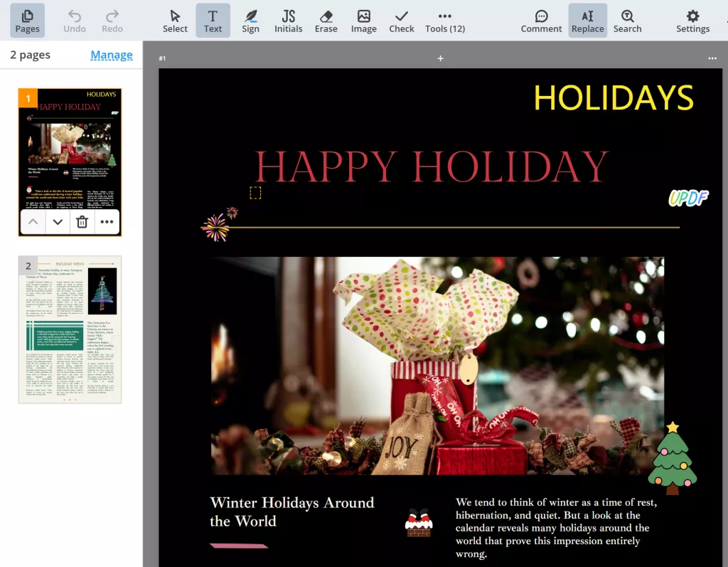
Task: Click the Manage pages link
Action: [x=112, y=55]
